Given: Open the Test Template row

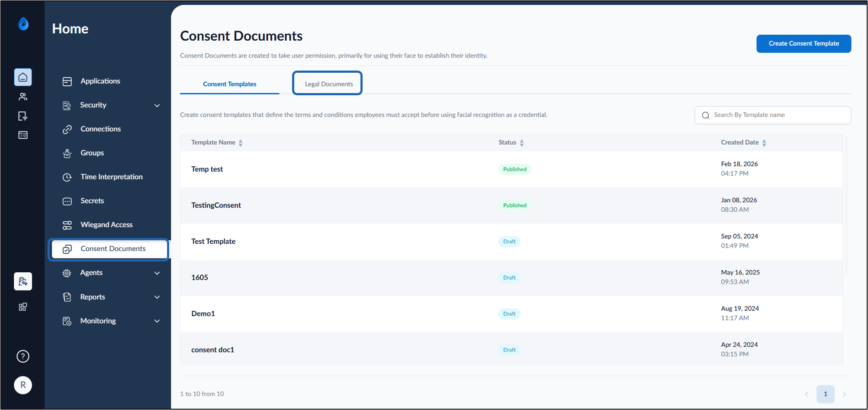Looking at the screenshot, I should (511, 242).
